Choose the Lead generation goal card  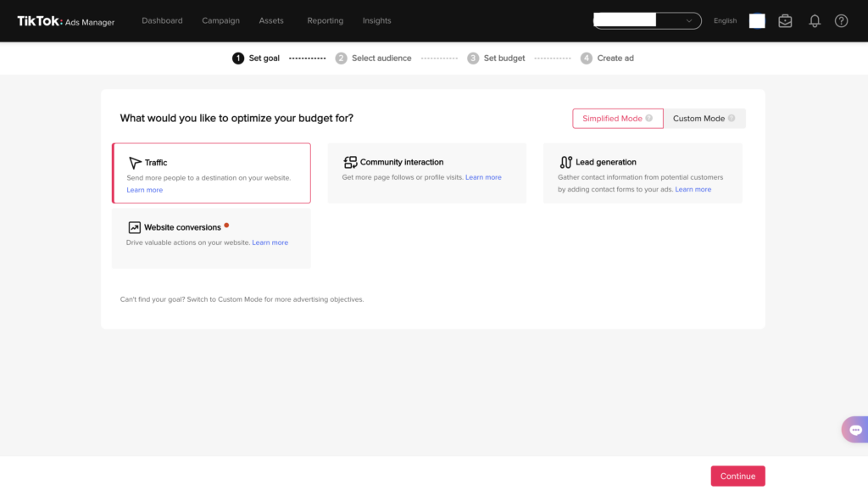[643, 173]
